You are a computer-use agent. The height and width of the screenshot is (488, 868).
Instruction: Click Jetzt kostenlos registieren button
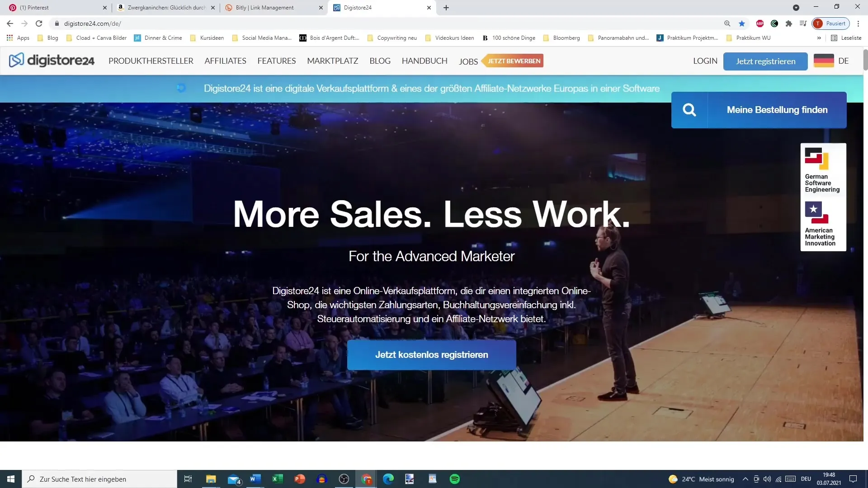(x=432, y=355)
